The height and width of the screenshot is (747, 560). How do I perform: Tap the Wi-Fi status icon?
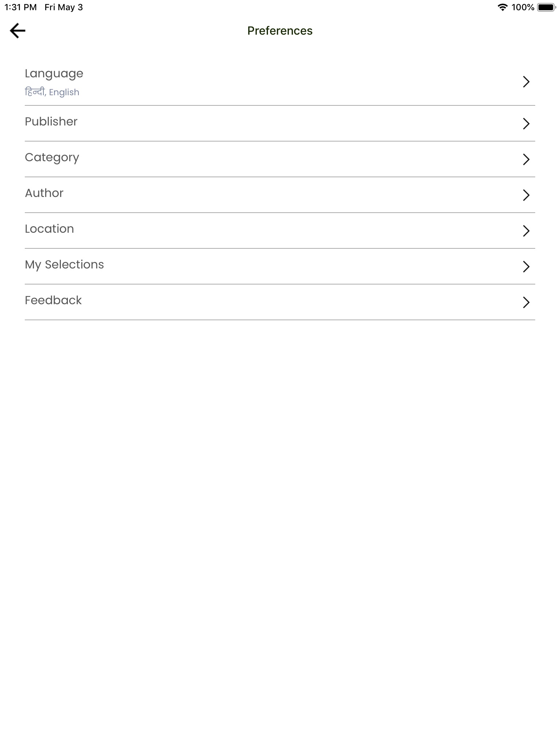click(x=503, y=7)
